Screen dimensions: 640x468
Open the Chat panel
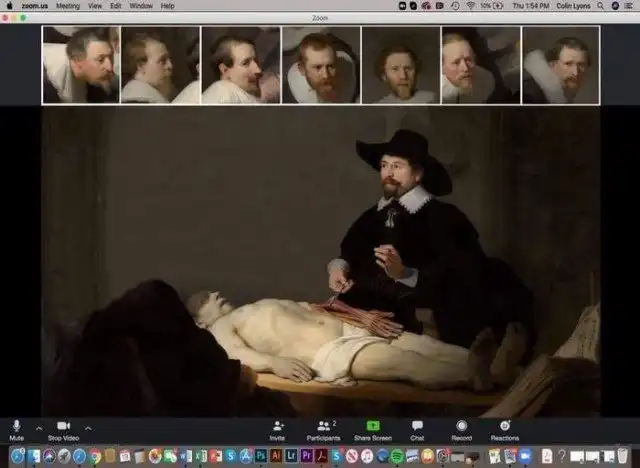click(417, 427)
